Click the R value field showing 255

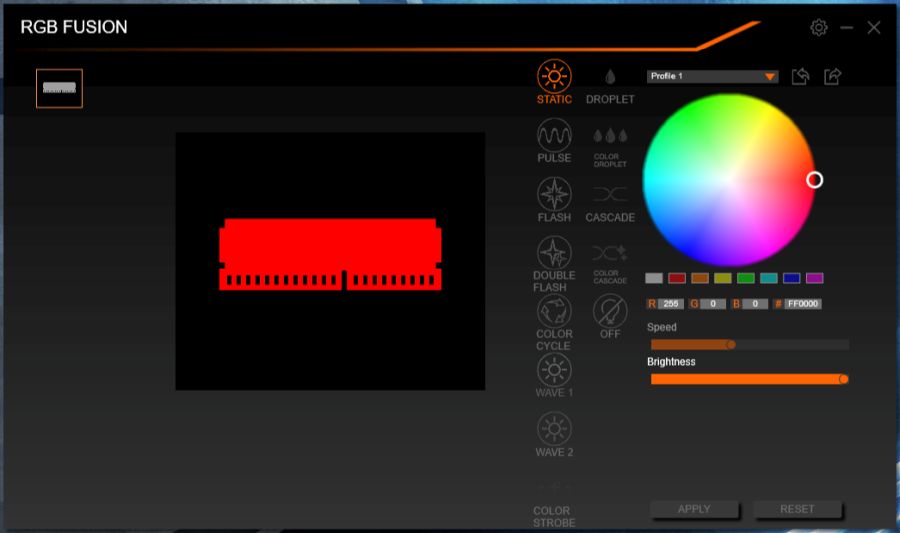670,304
